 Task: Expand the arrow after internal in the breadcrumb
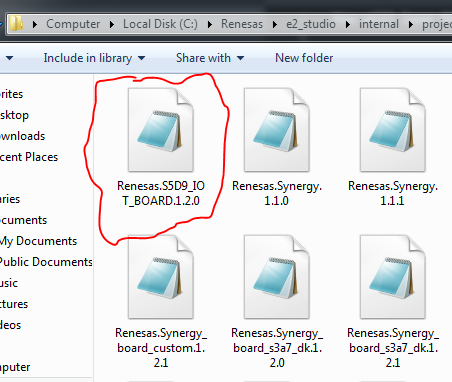coord(411,24)
